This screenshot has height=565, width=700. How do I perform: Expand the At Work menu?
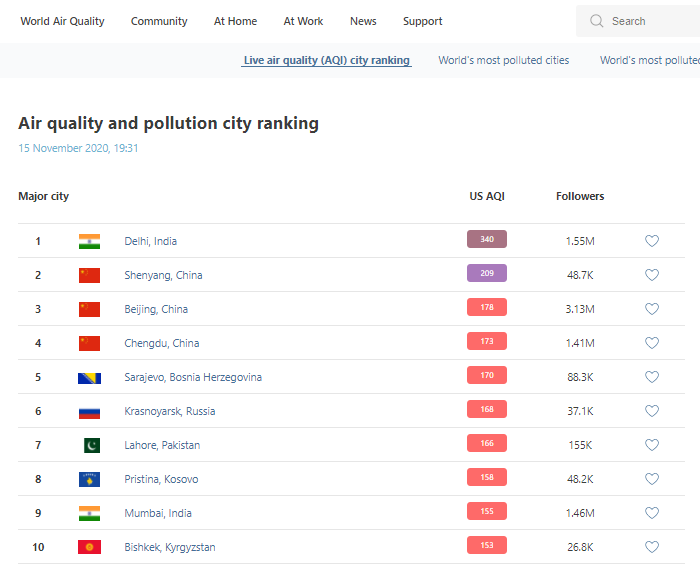303,21
